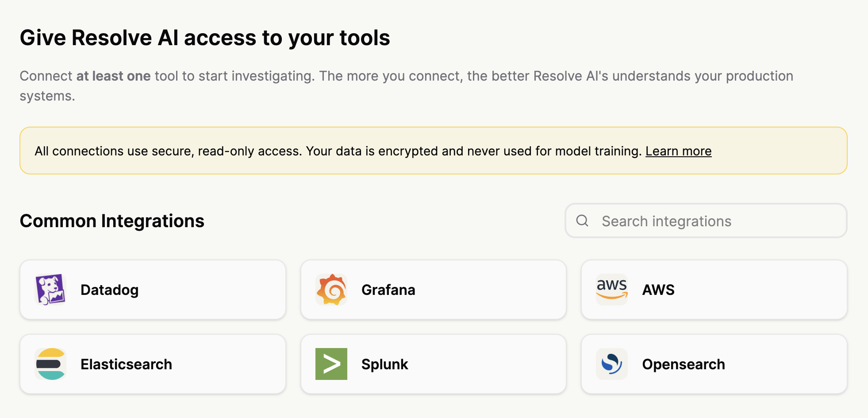
Task: Open the Opensearch integration label
Action: [x=684, y=364]
